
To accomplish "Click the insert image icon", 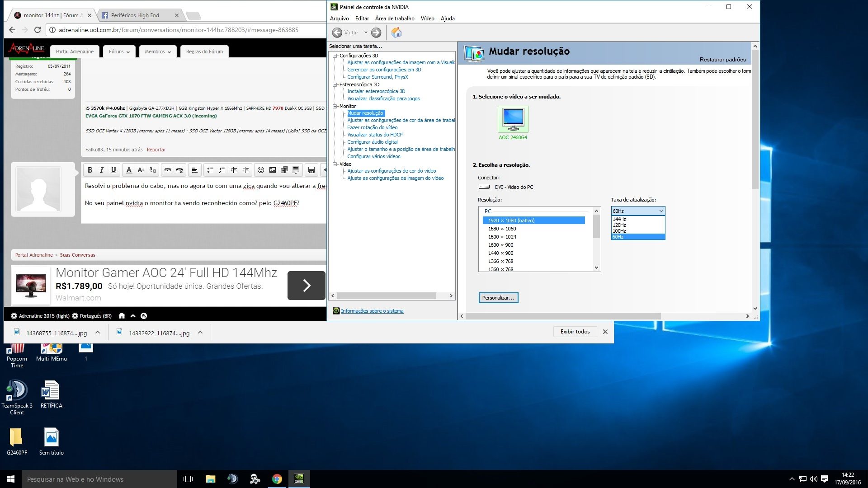I will [273, 170].
